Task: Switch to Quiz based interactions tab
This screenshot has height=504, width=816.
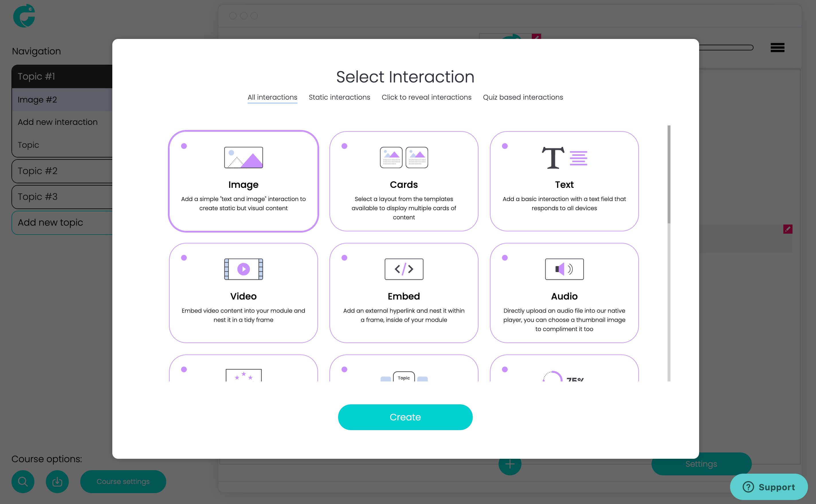Action: [x=522, y=97]
